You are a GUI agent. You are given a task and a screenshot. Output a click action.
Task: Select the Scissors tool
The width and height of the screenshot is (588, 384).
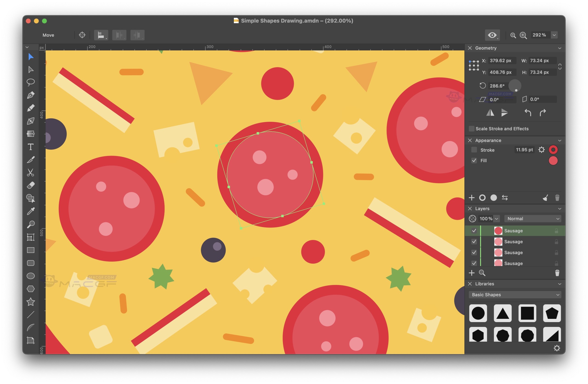(31, 173)
